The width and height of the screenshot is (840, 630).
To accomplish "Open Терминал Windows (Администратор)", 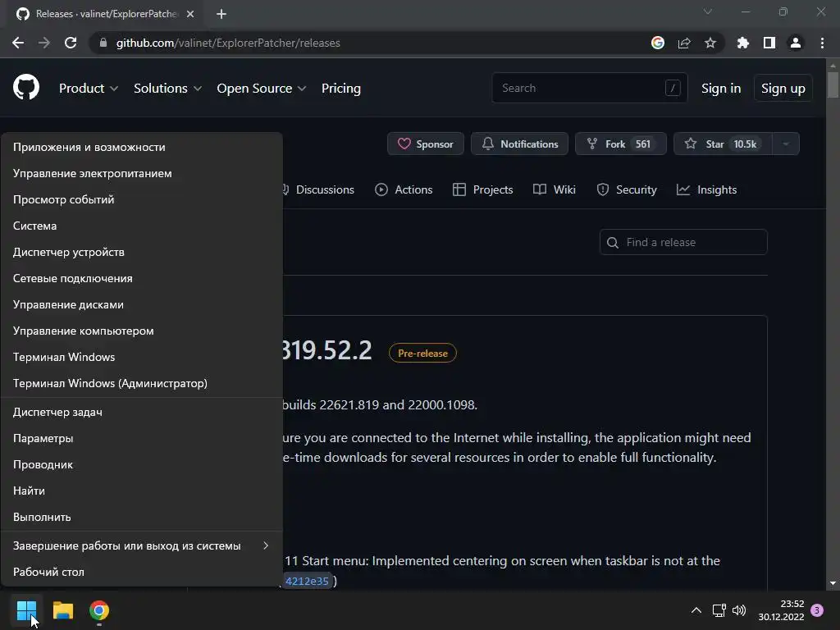I will (141, 383).
